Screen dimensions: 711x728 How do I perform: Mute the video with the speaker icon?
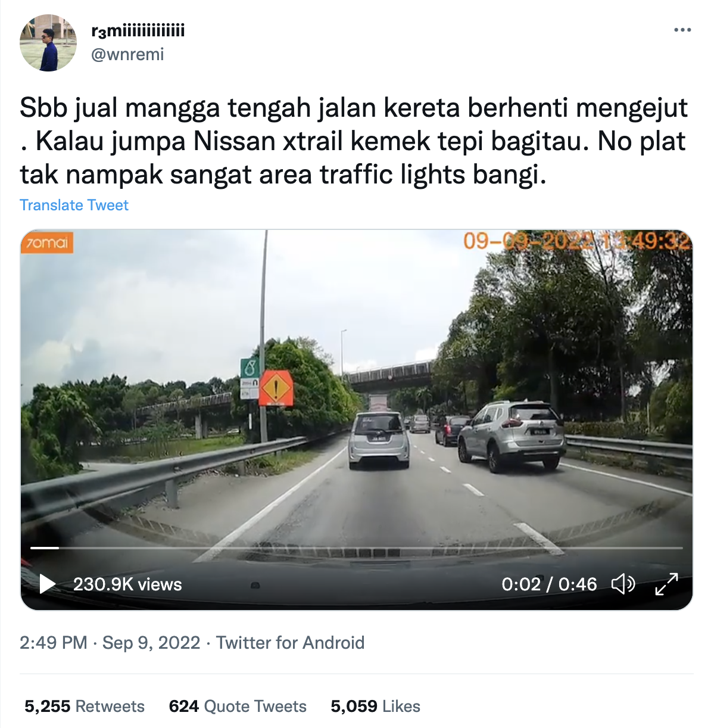pos(623,584)
